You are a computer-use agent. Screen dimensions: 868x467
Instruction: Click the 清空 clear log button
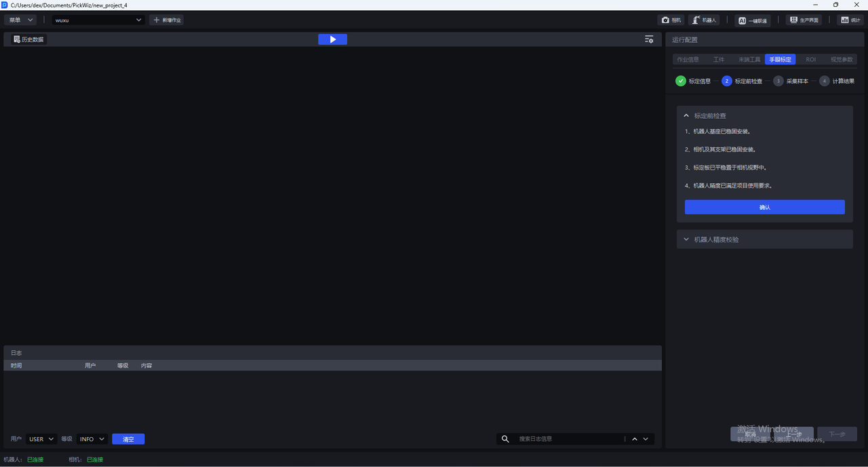(128, 439)
